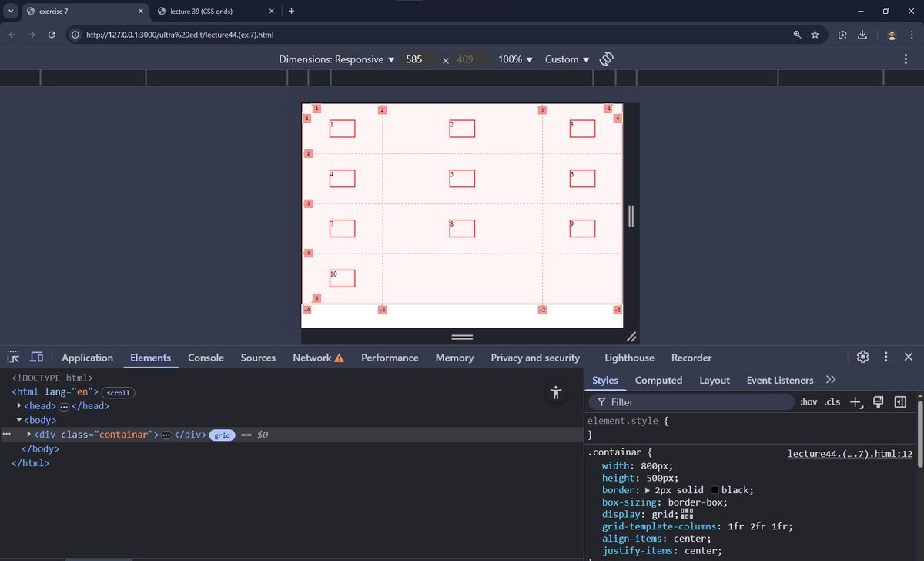Show more Styles pane tabs chevron
The image size is (924, 561).
click(x=830, y=380)
